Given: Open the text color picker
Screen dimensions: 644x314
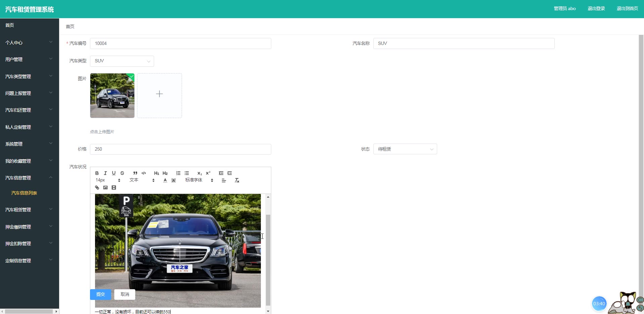Looking at the screenshot, I should point(165,180).
